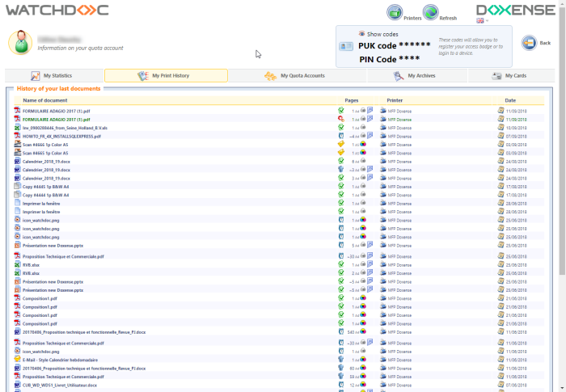Toggle Show codes eye icon
566x392 pixels.
coord(362,34)
